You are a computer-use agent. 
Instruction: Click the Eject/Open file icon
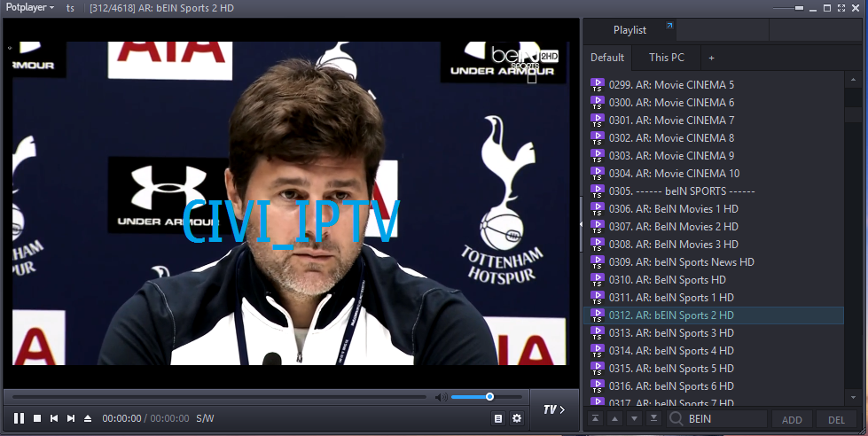coord(88,418)
